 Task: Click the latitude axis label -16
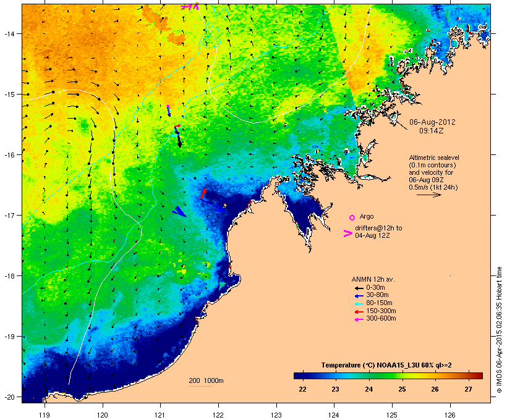[x=9, y=155]
